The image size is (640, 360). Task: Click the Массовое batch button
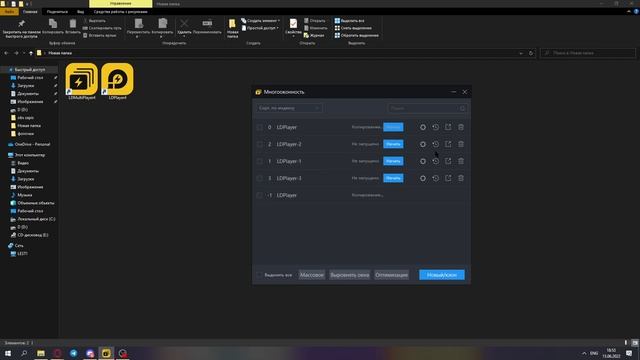click(x=312, y=275)
